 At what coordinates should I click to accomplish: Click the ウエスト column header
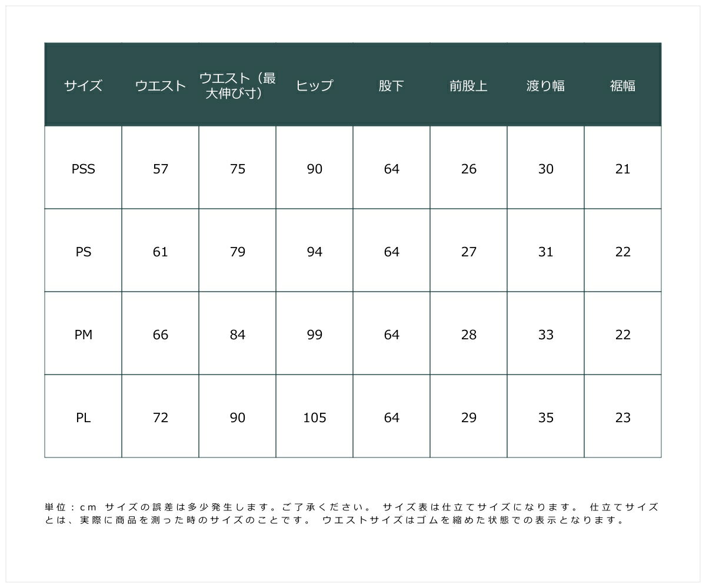(160, 85)
